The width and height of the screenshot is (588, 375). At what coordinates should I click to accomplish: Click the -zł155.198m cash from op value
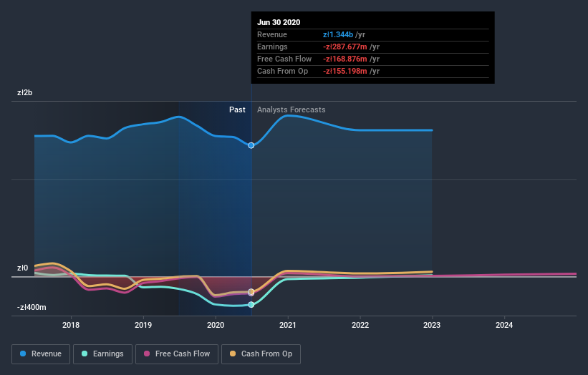click(x=345, y=71)
